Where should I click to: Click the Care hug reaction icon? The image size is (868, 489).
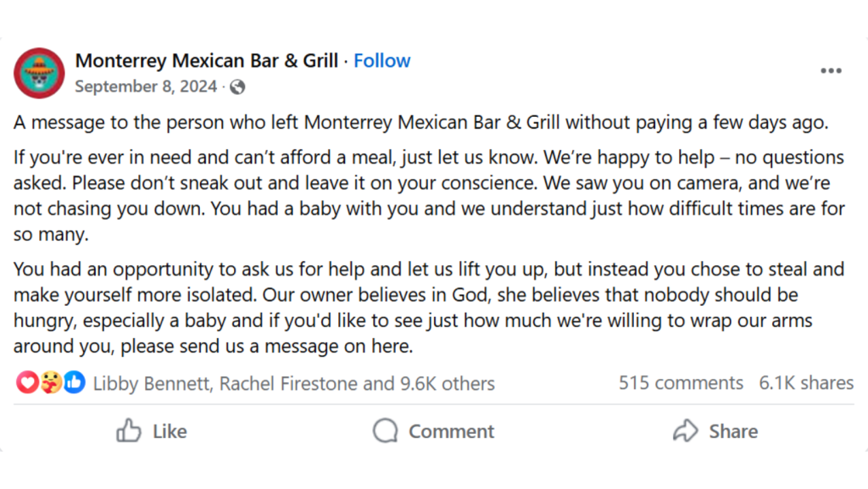pos(51,383)
